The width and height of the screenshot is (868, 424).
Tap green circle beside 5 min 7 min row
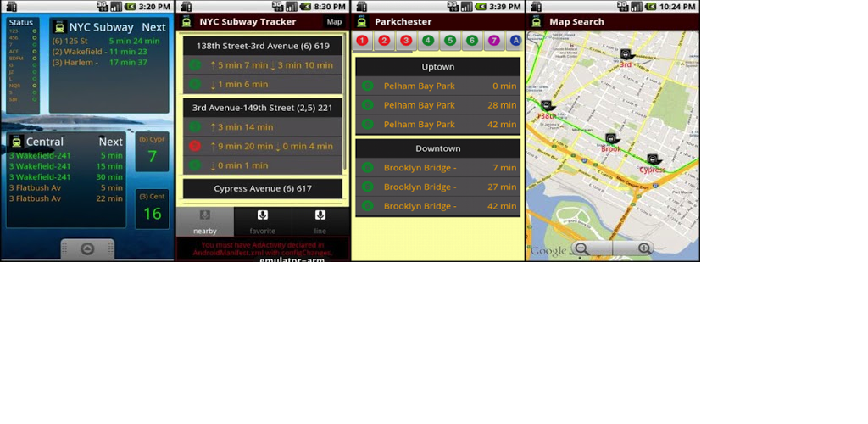[x=194, y=65]
